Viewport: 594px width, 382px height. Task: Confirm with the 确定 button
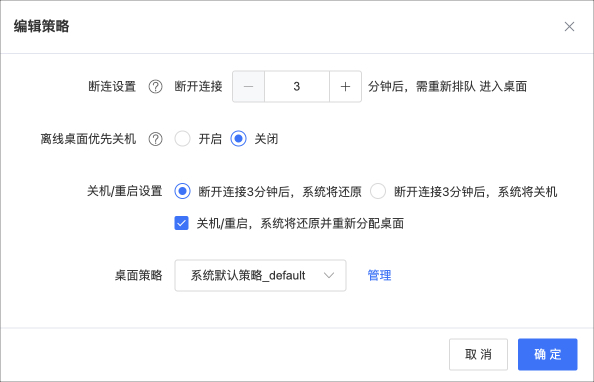(547, 354)
